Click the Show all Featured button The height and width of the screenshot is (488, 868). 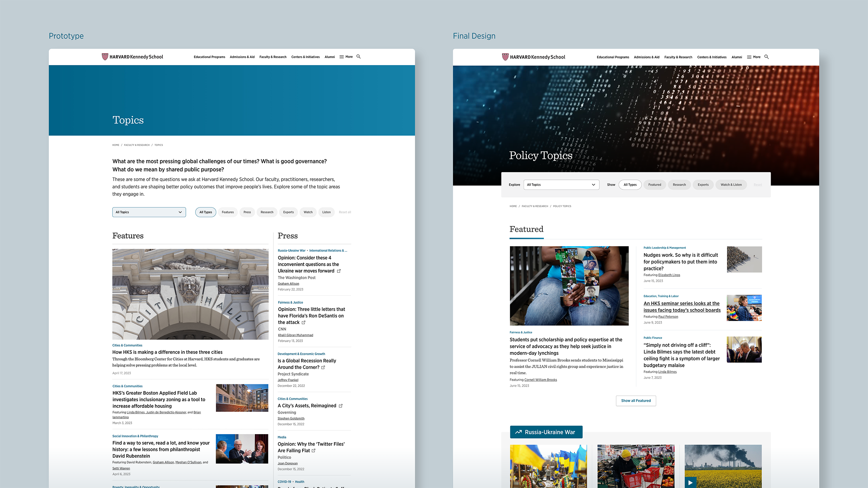(636, 401)
